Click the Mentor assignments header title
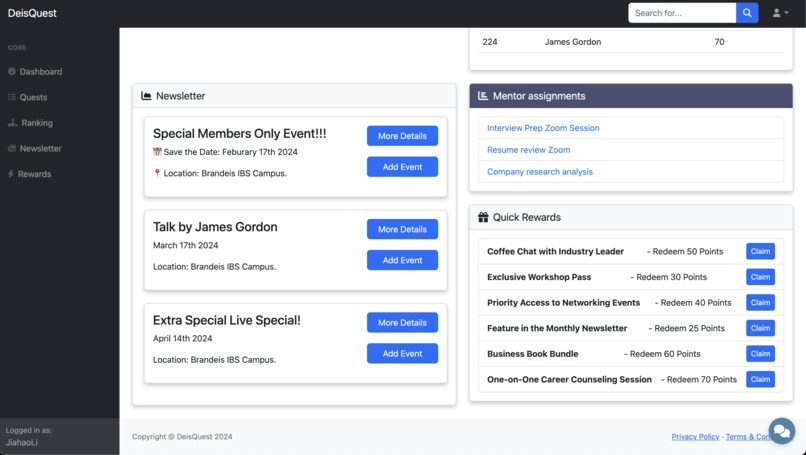This screenshot has width=806, height=455. [x=539, y=96]
